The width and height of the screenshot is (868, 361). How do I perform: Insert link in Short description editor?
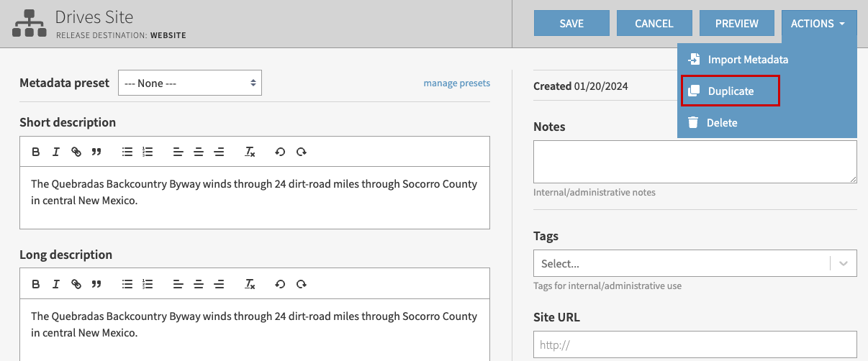(x=76, y=152)
